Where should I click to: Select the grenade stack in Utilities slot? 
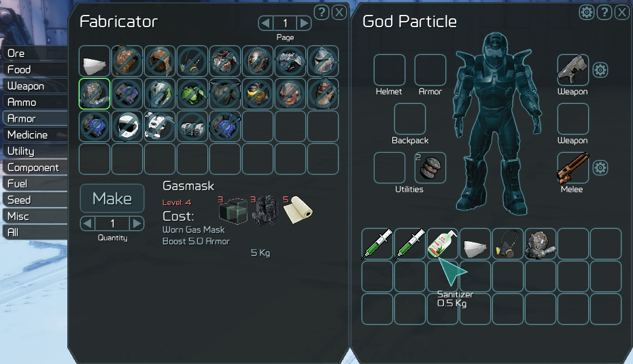click(x=430, y=168)
